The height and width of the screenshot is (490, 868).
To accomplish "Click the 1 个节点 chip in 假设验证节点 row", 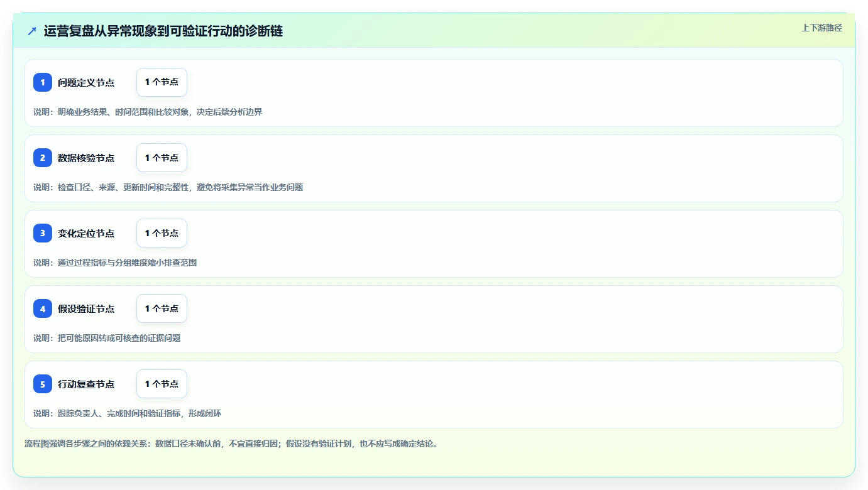I will pos(162,308).
